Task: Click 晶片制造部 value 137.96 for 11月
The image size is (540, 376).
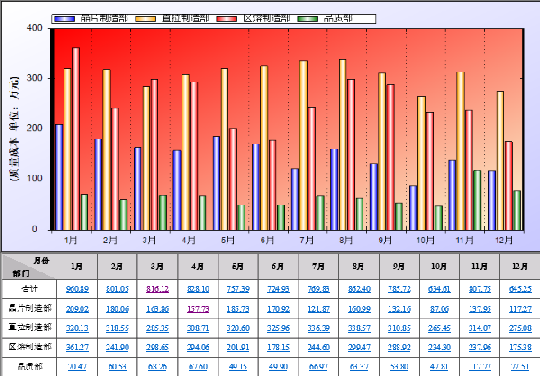Action: pos(479,309)
